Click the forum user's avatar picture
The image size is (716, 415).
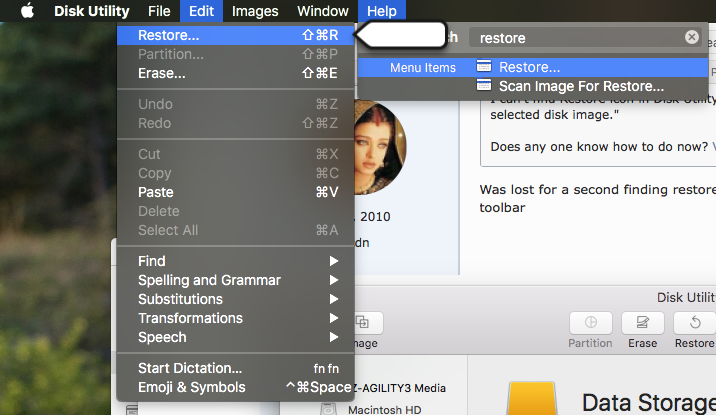coord(380,148)
